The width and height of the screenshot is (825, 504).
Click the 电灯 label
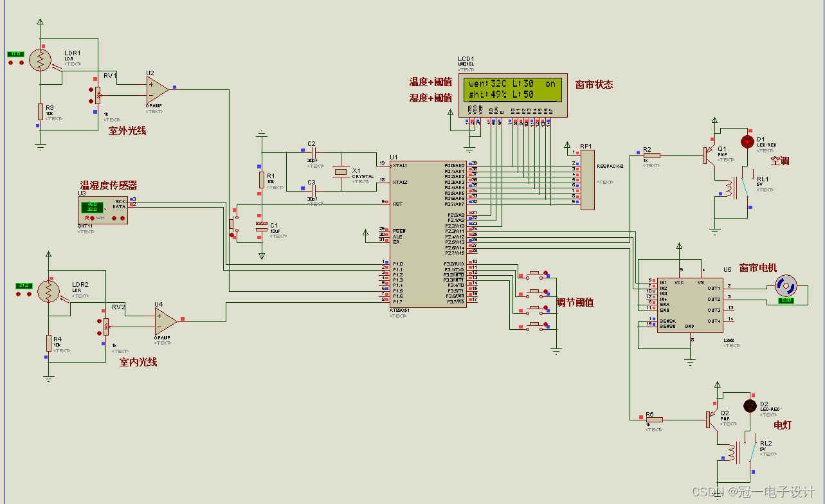tap(783, 426)
